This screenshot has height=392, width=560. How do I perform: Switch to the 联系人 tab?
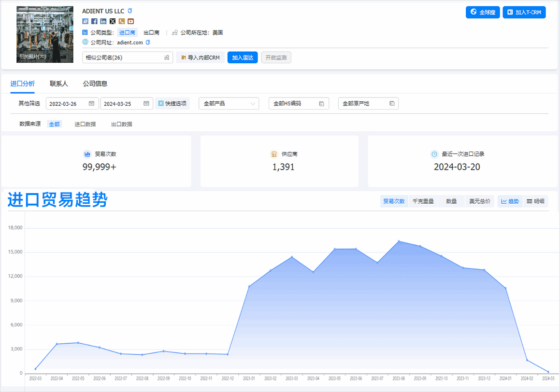coord(59,84)
